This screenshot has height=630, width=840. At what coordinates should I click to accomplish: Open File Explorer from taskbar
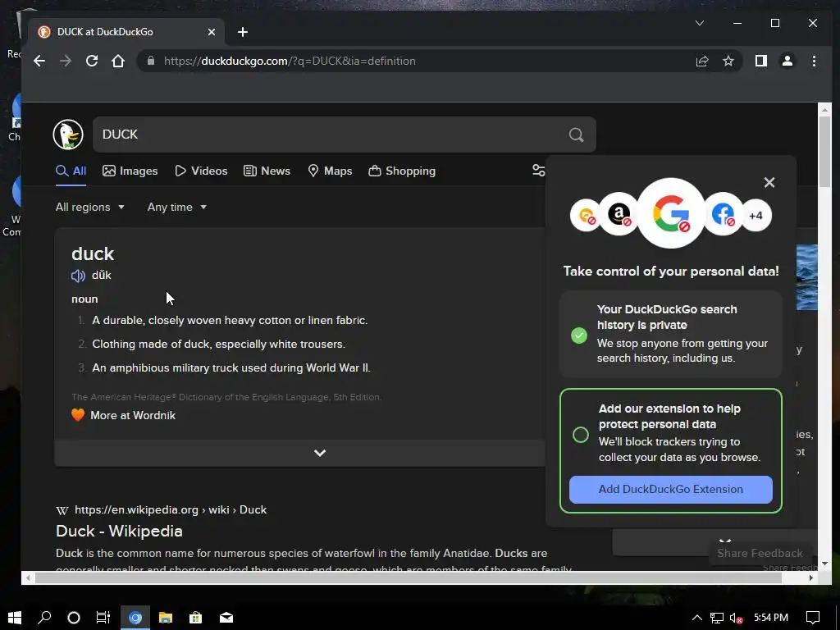coord(166,618)
